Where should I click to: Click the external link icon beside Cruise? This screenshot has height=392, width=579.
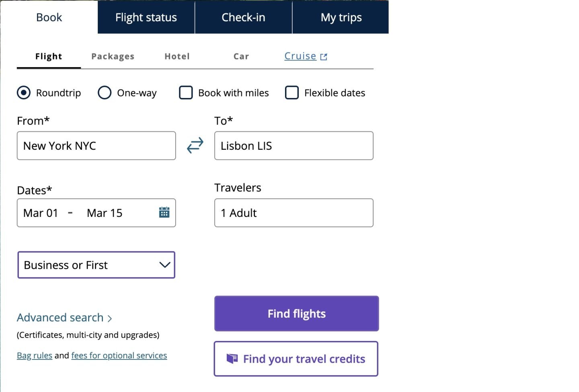coord(324,57)
